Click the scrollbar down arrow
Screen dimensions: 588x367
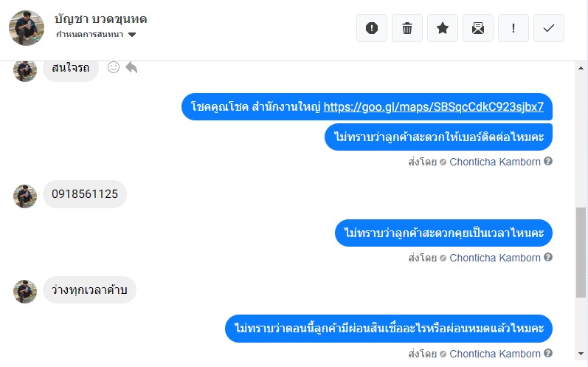point(581,360)
